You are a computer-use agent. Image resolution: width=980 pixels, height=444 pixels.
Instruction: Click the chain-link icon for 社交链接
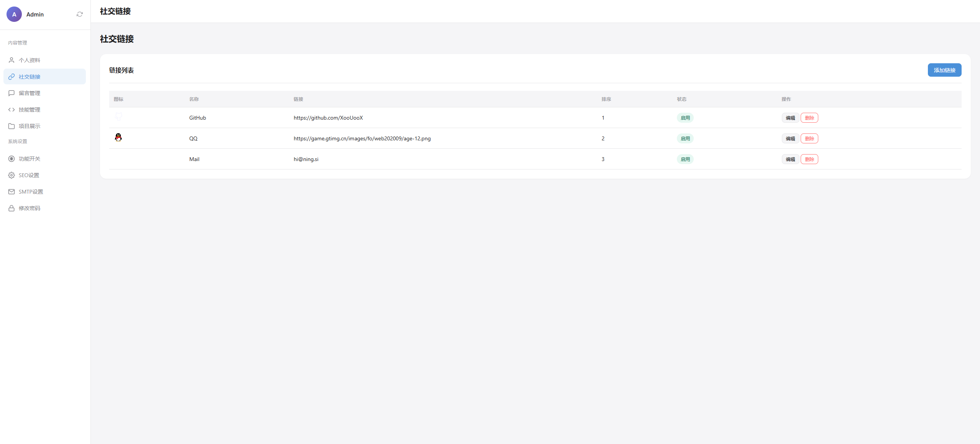(x=11, y=77)
